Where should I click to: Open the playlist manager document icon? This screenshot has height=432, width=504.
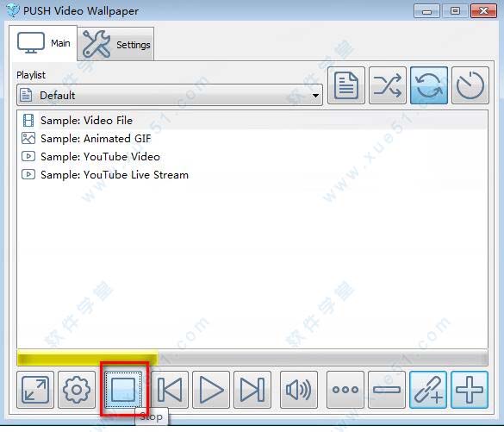point(346,85)
